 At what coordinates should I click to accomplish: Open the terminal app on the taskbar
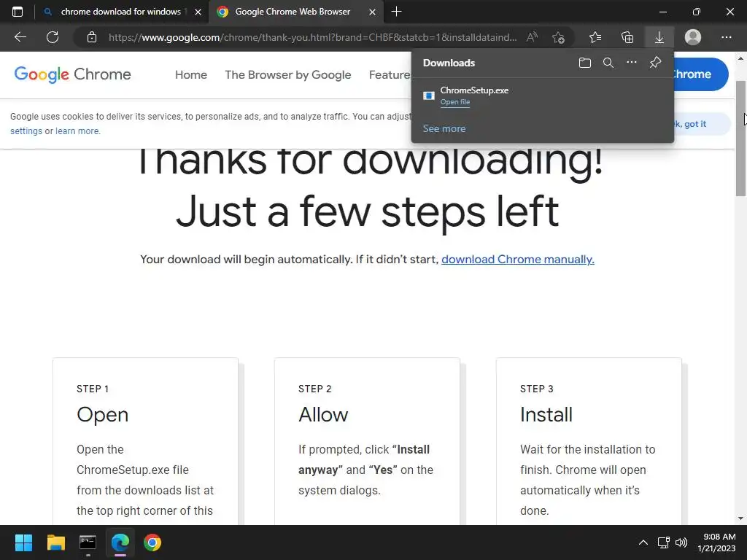click(x=88, y=542)
